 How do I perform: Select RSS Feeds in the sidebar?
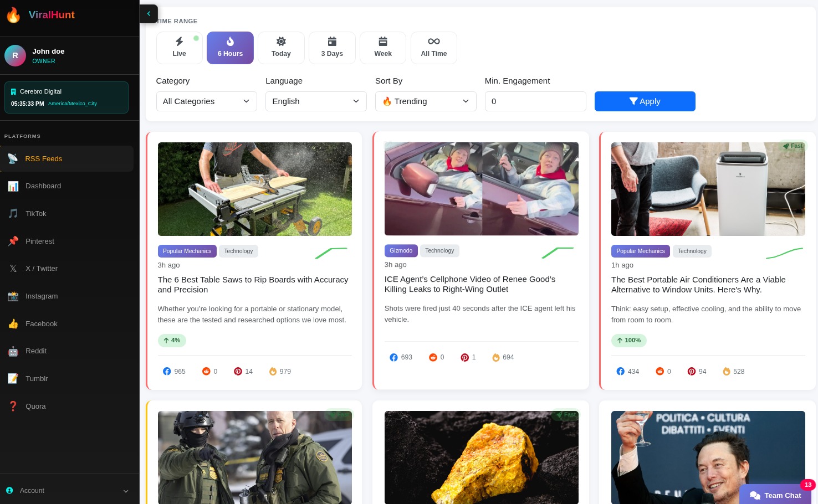coord(43,159)
